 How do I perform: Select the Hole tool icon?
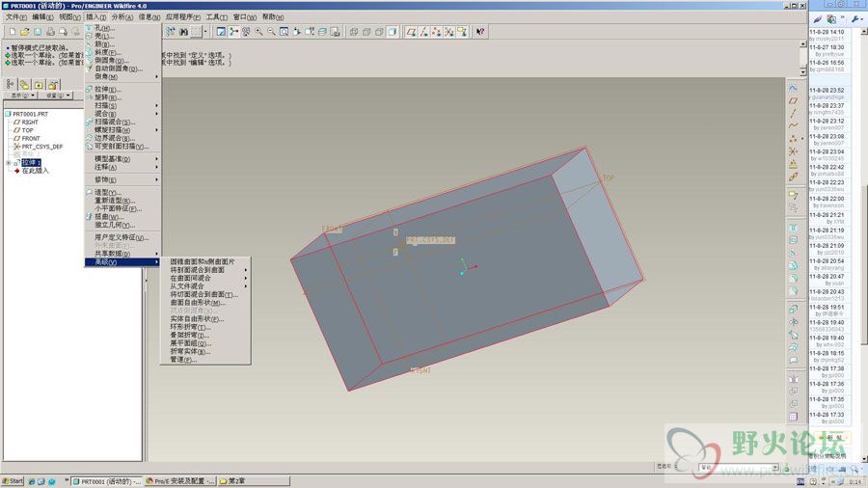[x=794, y=228]
